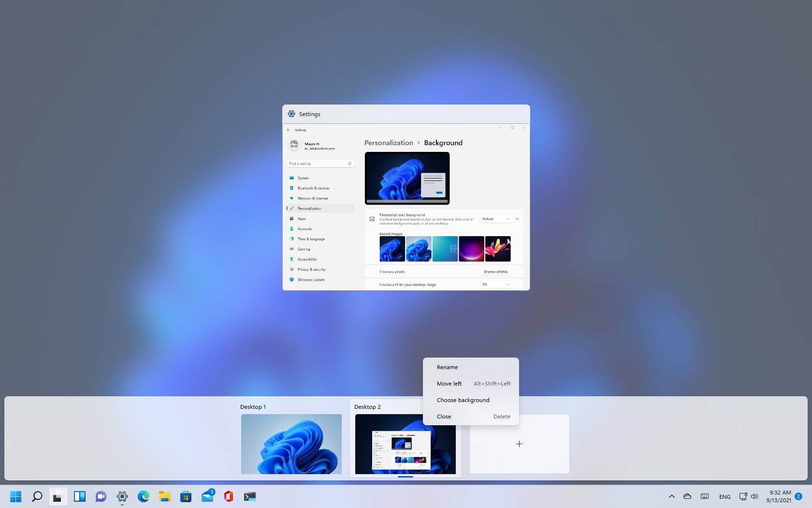The height and width of the screenshot is (508, 812).
Task: Go back via the Personalization breadcrumb
Action: point(389,143)
